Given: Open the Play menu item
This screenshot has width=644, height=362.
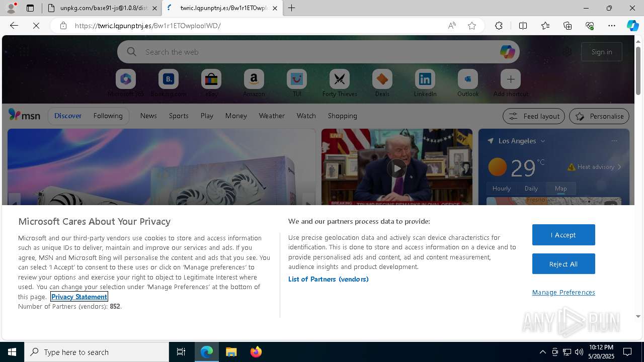Looking at the screenshot, I should pos(207,116).
